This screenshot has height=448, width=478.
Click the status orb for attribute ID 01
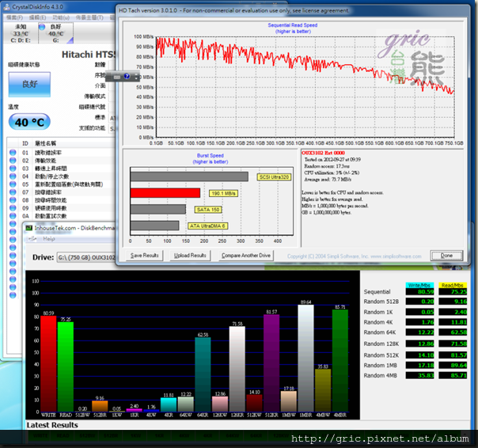13,153
